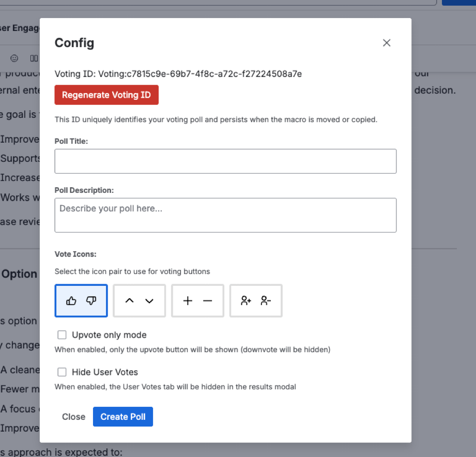
Task: Click the blue button at top right
Action: click(x=459, y=2)
